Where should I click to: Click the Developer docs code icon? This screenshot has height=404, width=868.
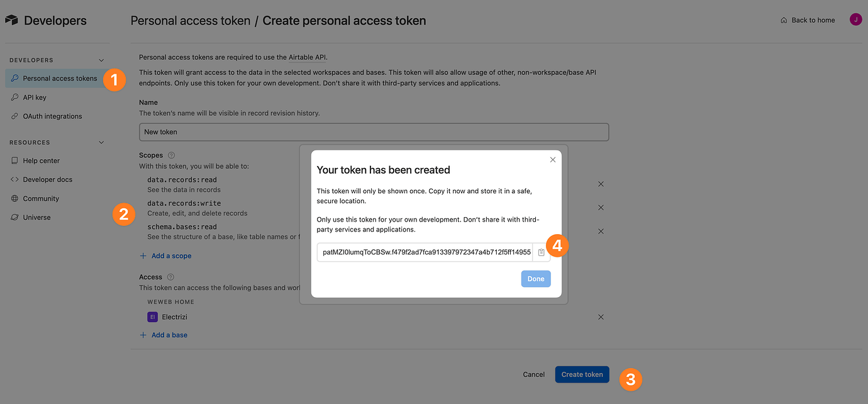pyautogui.click(x=14, y=179)
